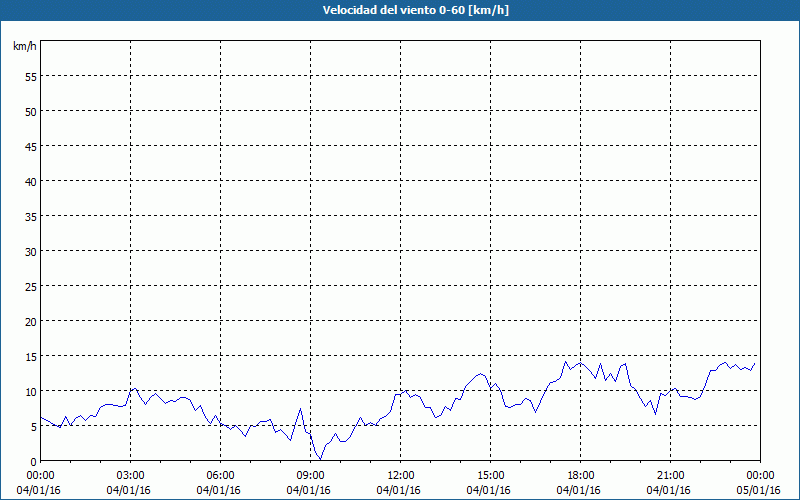Viewport: 800px width, 500px height.
Task: Select the 12:00 time axis label
Action: [x=401, y=476]
